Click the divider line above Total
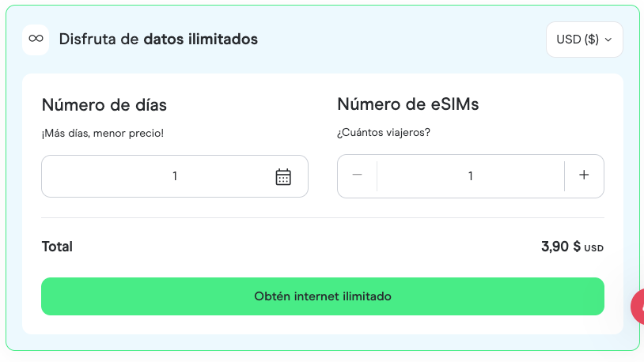644x362 pixels. 322,218
